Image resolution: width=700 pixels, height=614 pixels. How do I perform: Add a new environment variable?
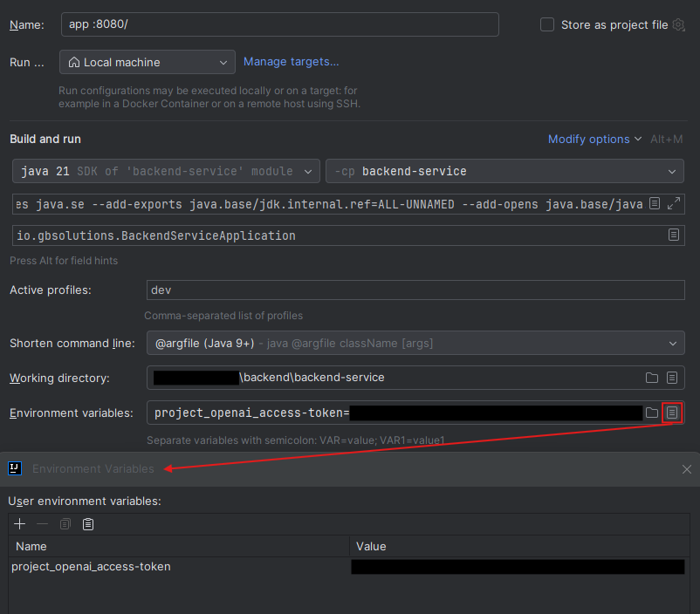(x=19, y=523)
